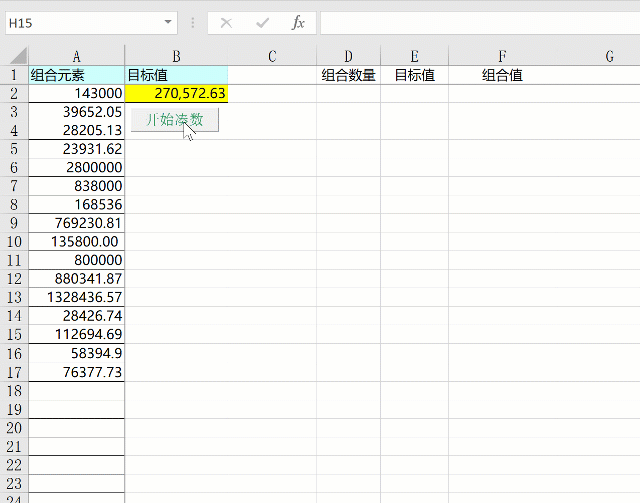Select cell with value 23931.62

click(x=76, y=149)
